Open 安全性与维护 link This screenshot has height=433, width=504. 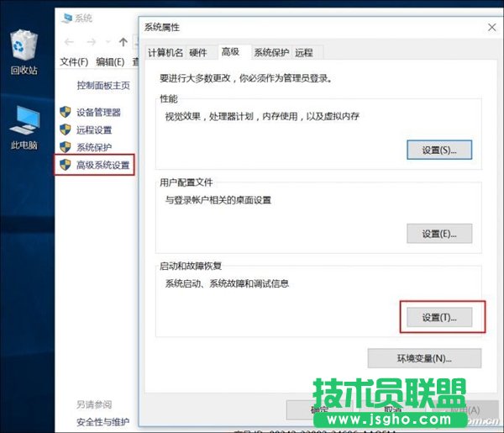click(102, 422)
